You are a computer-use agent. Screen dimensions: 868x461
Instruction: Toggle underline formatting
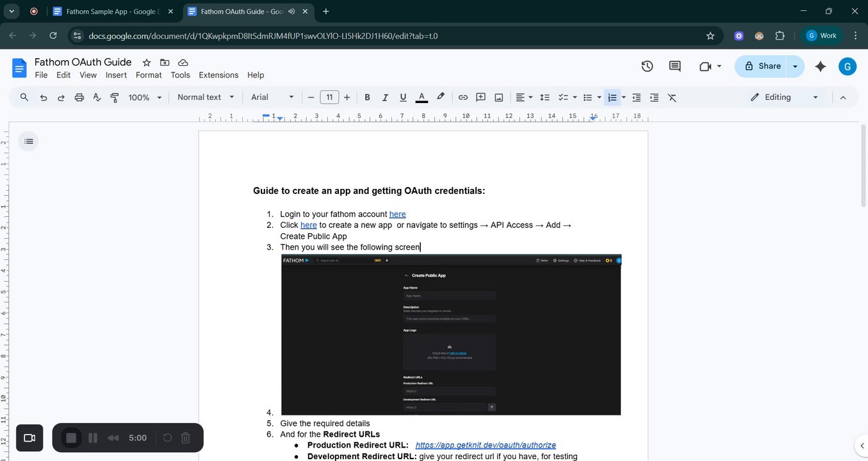coord(403,97)
